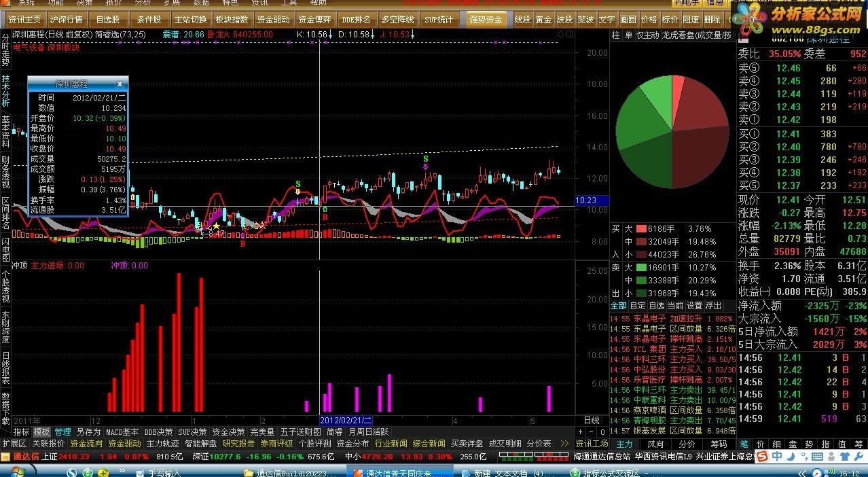
Task: Select the DDE决策 indicator tab
Action: tap(158, 431)
